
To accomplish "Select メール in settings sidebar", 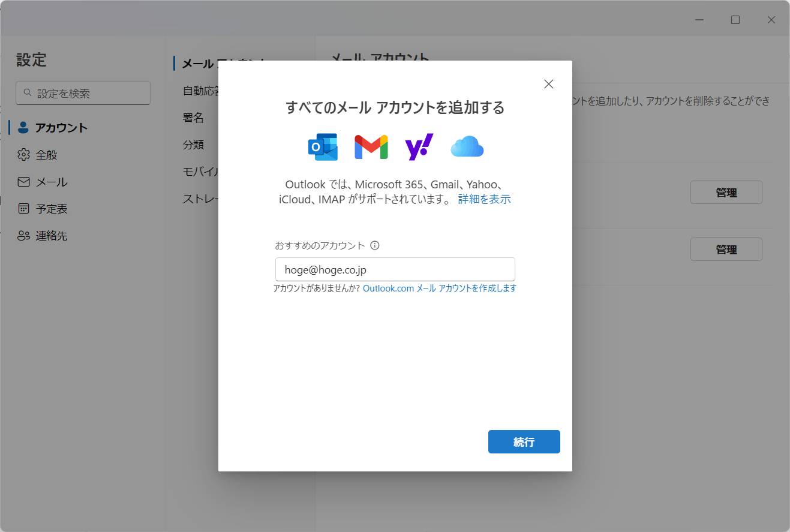I will tap(83, 182).
